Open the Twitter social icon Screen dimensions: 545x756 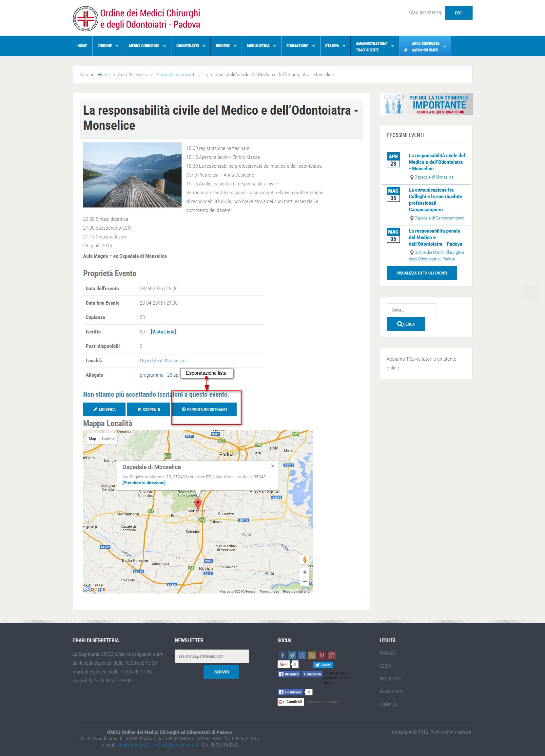(x=292, y=655)
